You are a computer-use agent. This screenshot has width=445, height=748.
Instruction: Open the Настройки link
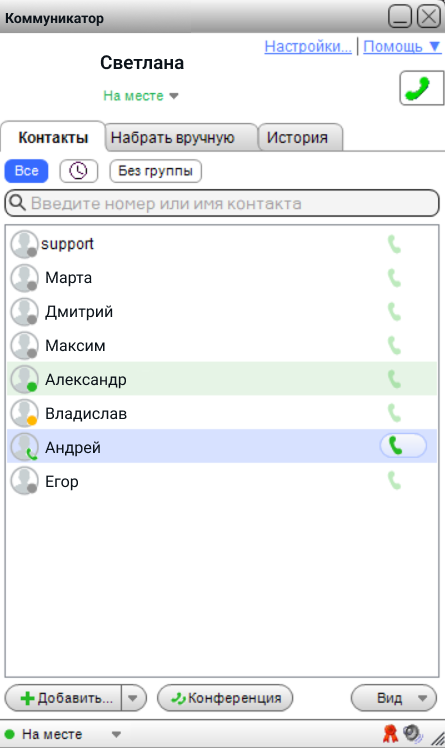click(x=308, y=47)
